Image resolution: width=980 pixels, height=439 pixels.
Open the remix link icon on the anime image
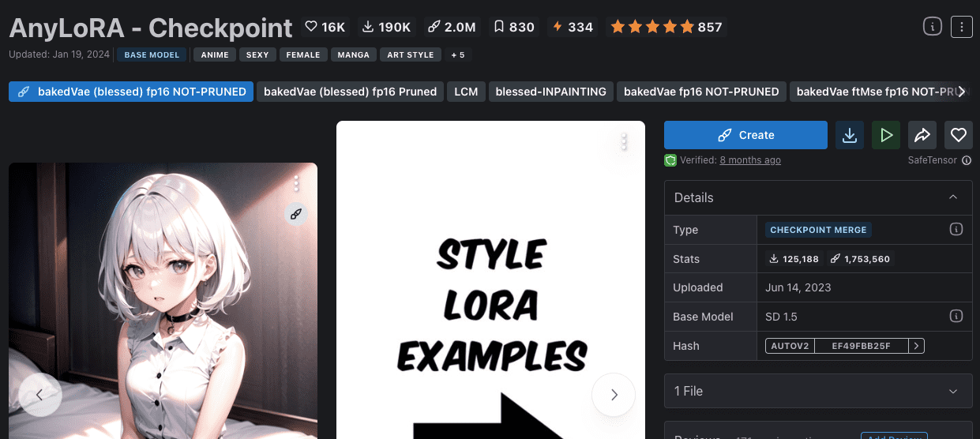coord(296,213)
